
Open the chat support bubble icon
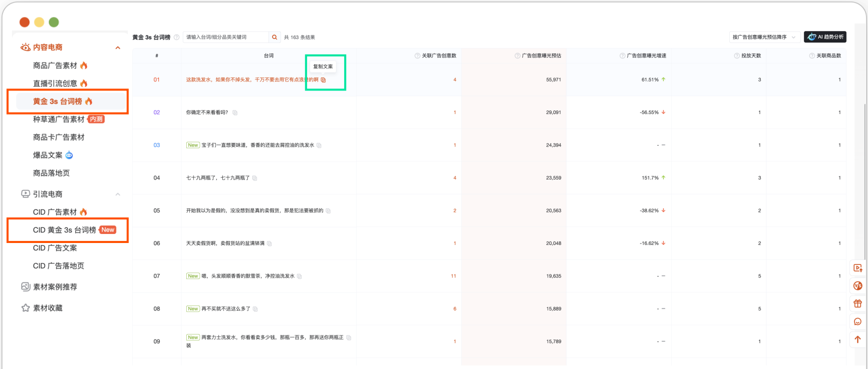point(858,321)
